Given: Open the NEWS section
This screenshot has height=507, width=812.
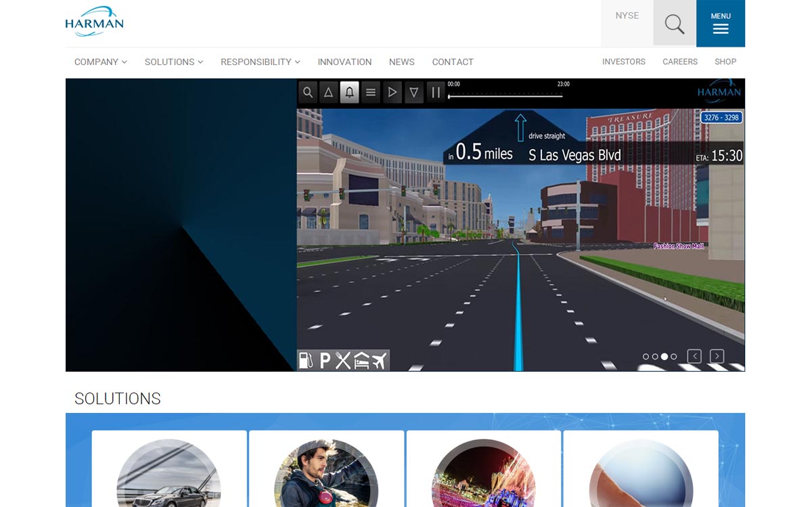Looking at the screenshot, I should click(x=402, y=62).
